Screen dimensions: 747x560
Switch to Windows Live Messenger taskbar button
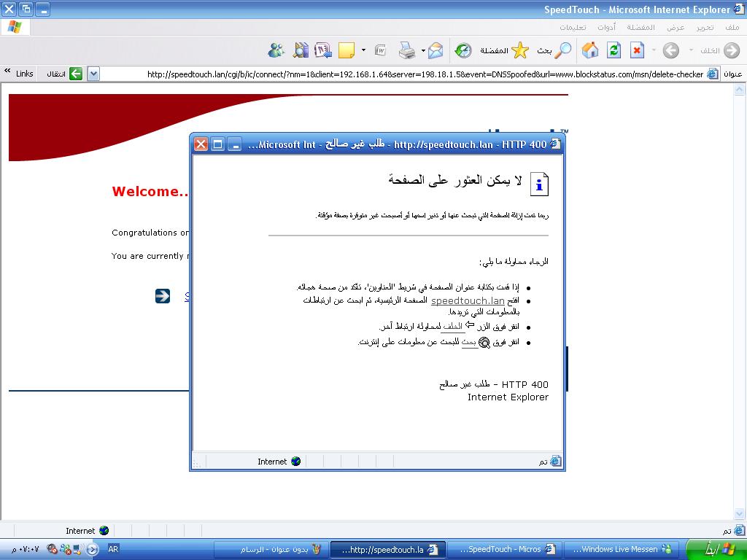[622, 550]
